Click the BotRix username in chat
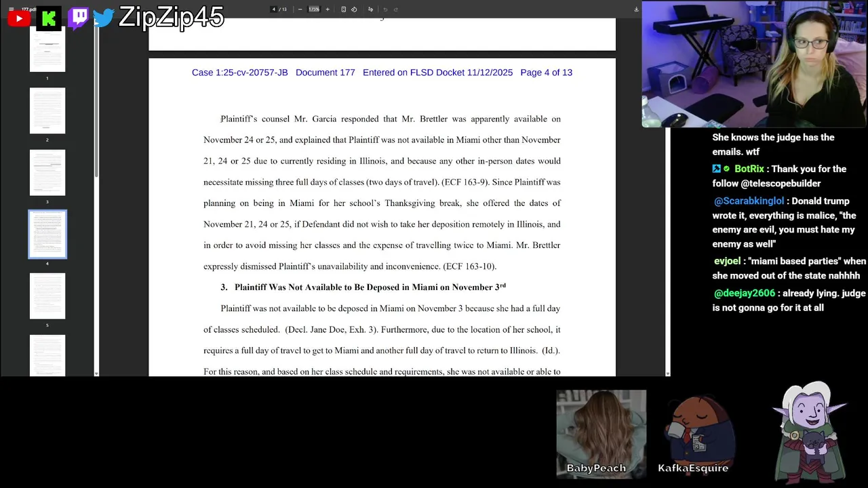Screen dimensions: 868x488 click(749, 169)
